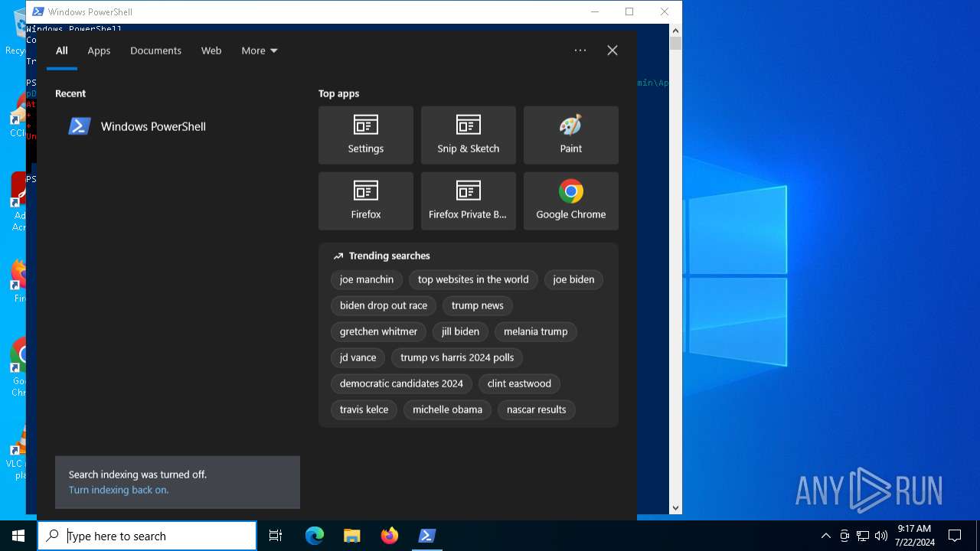Switch to Web search tab
This screenshot has width=980, height=551.
point(211,51)
